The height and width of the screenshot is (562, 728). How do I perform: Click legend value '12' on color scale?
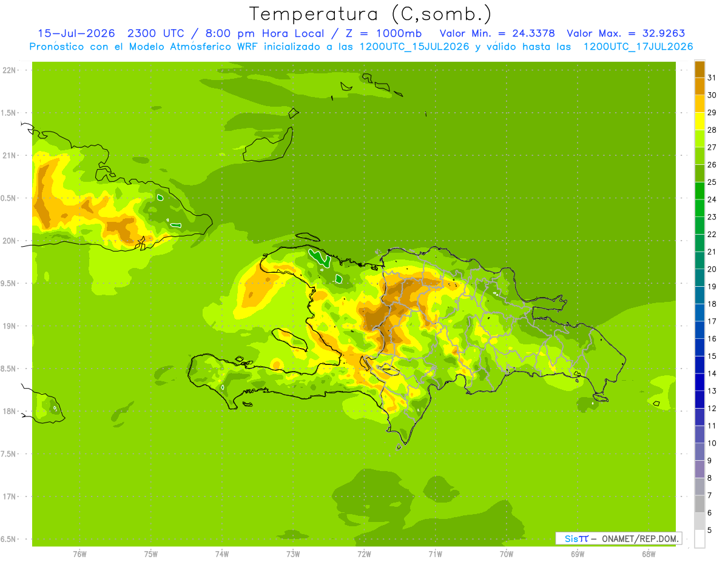coord(712,409)
